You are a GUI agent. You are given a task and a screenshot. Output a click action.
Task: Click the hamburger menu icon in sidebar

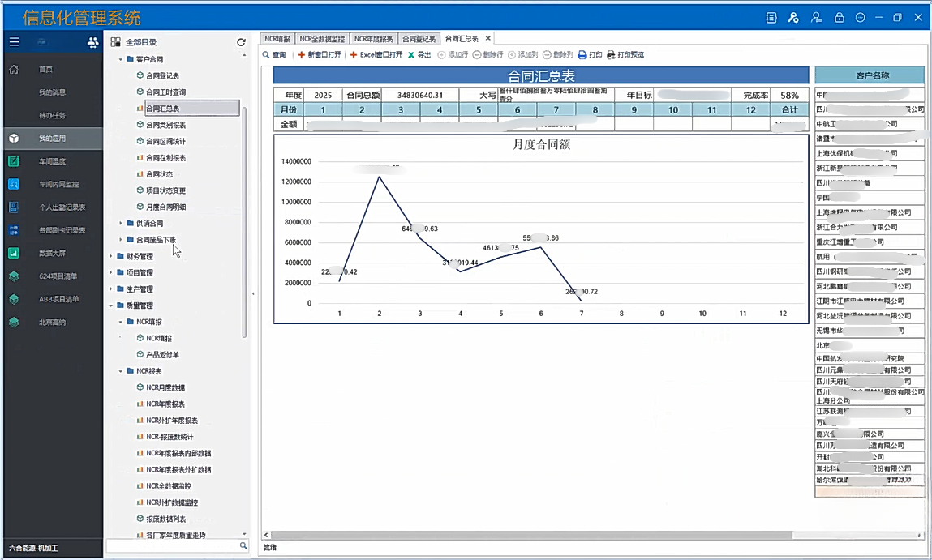coord(15,42)
